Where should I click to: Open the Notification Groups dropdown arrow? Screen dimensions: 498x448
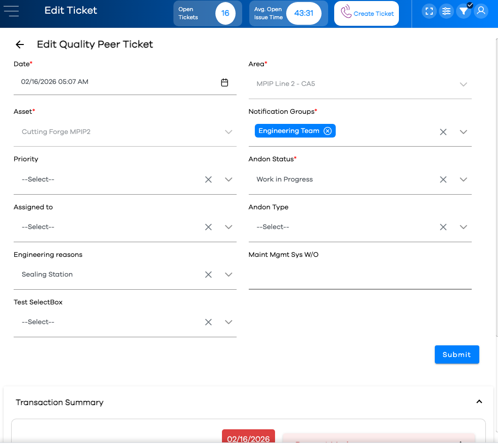(x=464, y=132)
